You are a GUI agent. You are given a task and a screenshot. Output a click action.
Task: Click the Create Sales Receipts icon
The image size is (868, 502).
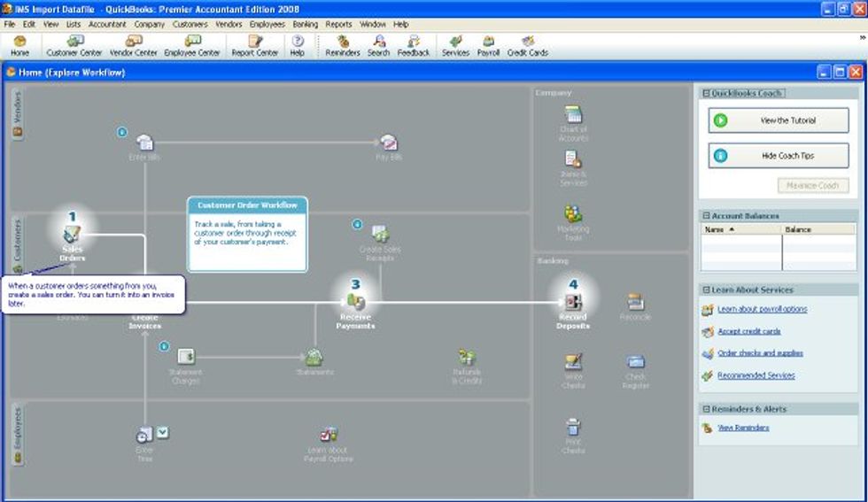point(380,234)
